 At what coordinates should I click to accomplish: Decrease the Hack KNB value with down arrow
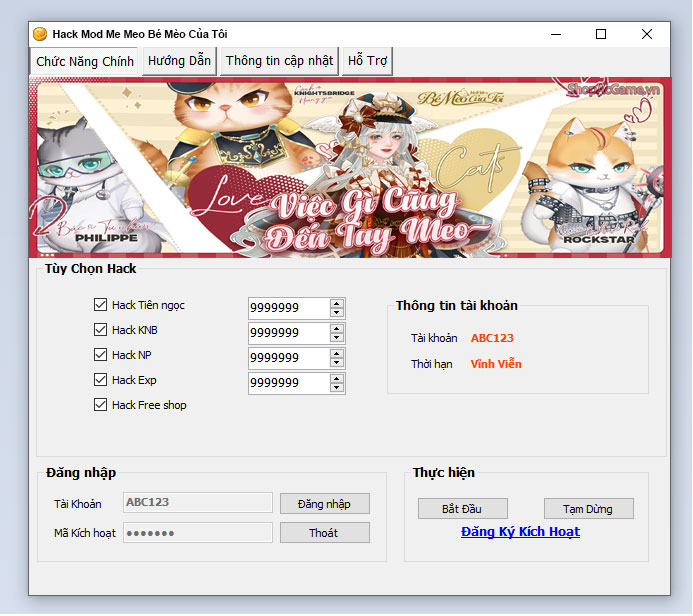337,338
